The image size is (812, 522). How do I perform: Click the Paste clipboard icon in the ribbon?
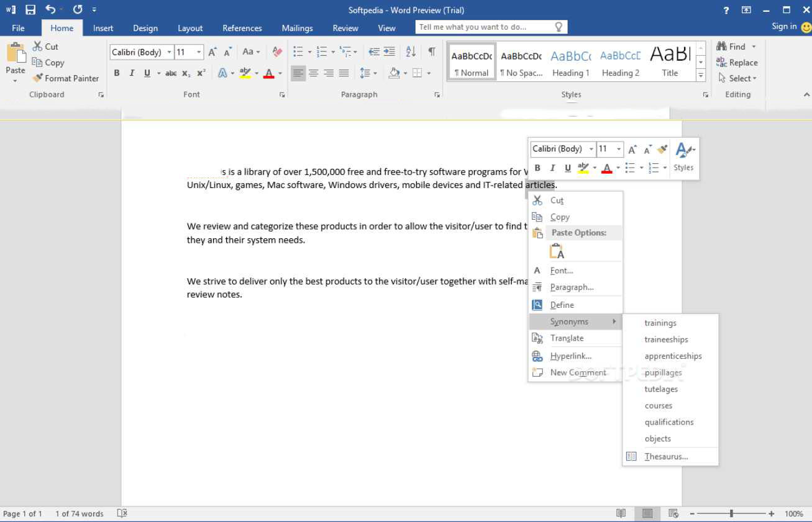[x=16, y=52]
